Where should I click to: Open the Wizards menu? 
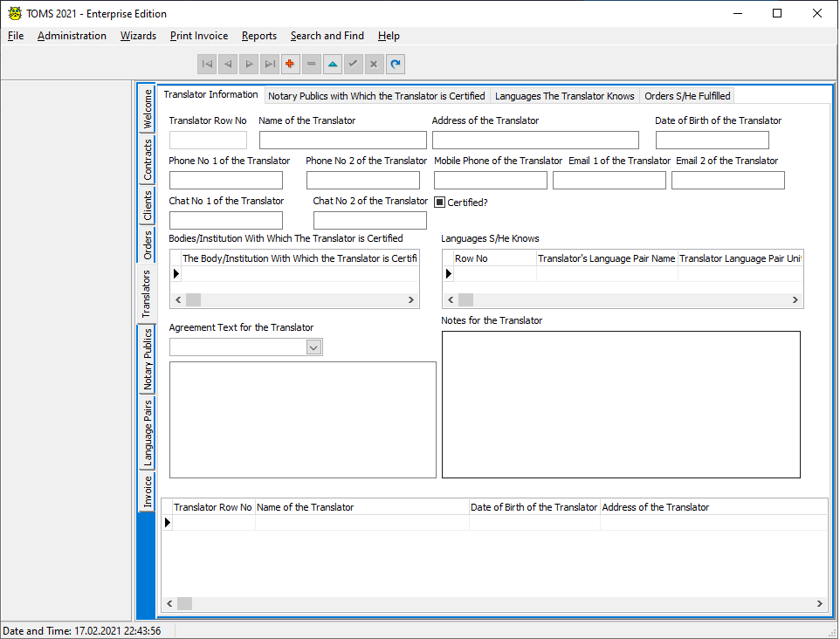click(138, 36)
